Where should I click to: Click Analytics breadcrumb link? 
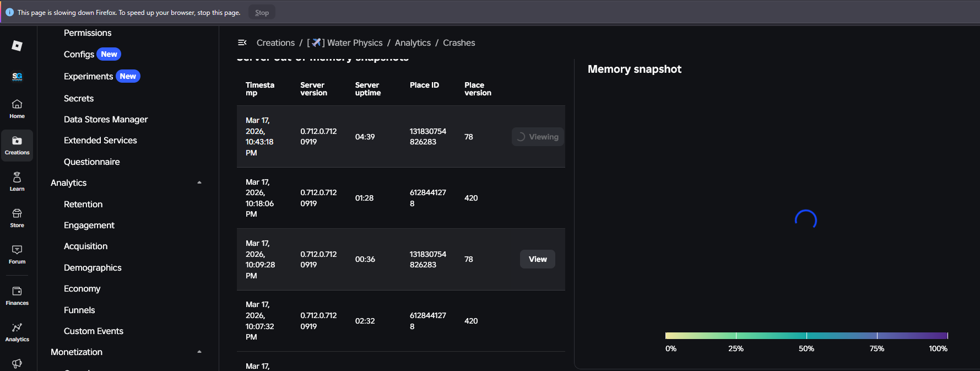(413, 42)
